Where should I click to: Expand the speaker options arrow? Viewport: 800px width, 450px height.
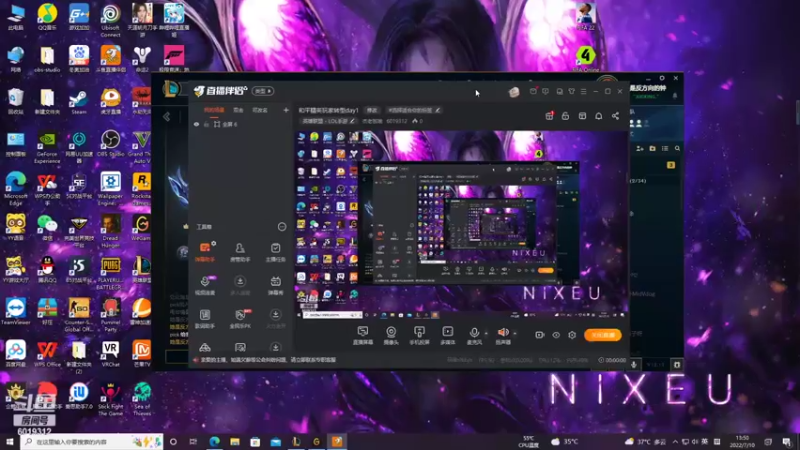point(514,334)
